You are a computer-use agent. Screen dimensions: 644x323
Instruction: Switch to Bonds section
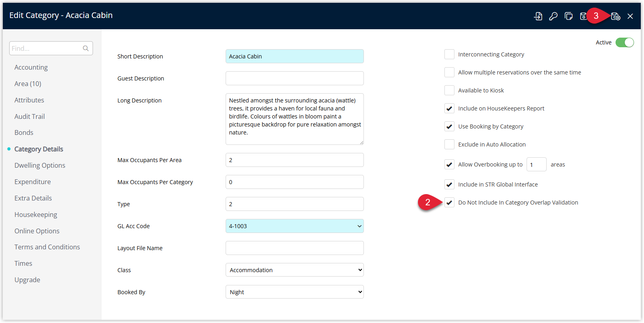24,132
